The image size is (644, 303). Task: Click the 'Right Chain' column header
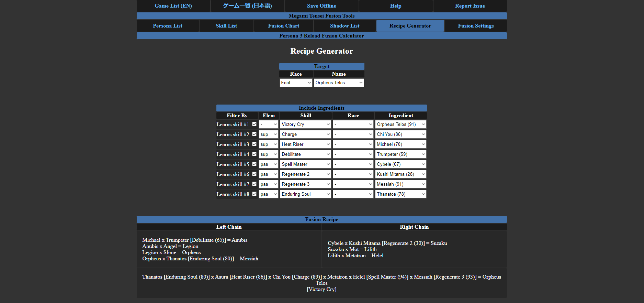(x=414, y=227)
